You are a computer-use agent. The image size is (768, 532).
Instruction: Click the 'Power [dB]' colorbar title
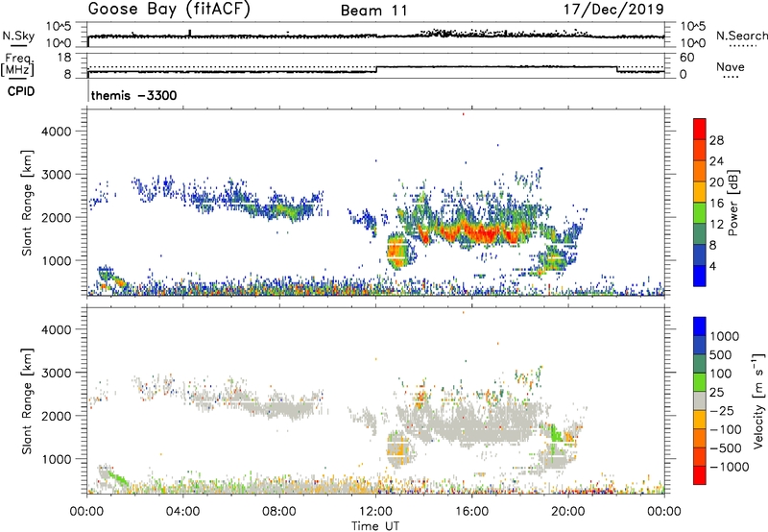732,203
